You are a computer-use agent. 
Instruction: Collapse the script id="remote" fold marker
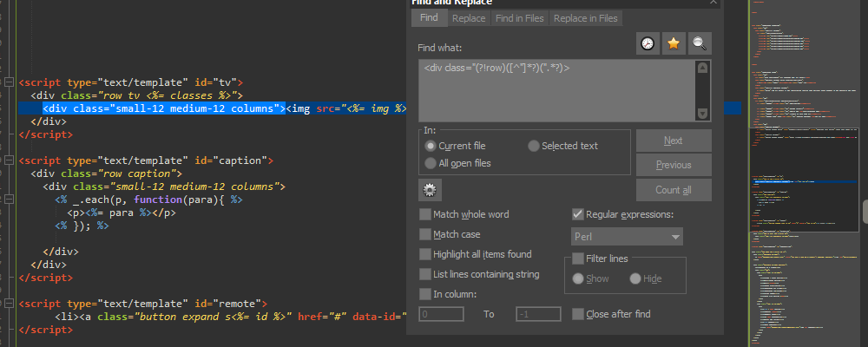point(9,304)
